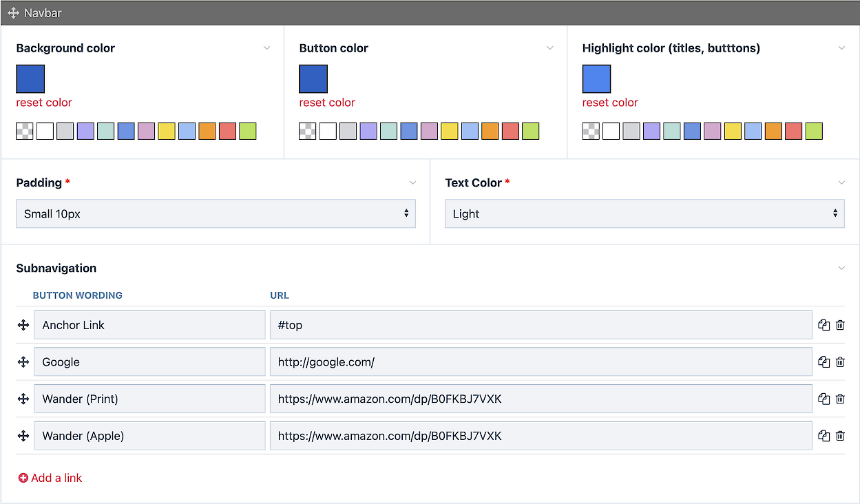Viewport: 860px width, 504px height.
Task: Delete the Wander (Apple) row
Action: tap(840, 436)
